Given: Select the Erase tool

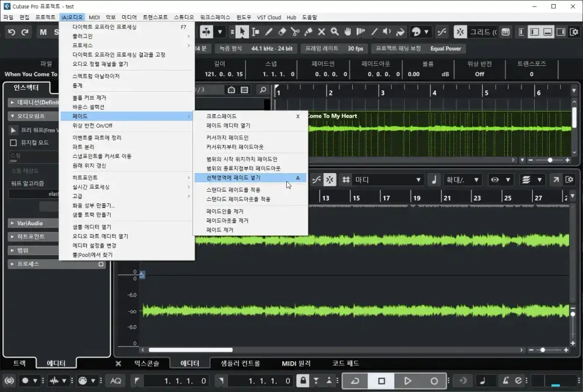Looking at the screenshot, I should pyautogui.click(x=282, y=32).
